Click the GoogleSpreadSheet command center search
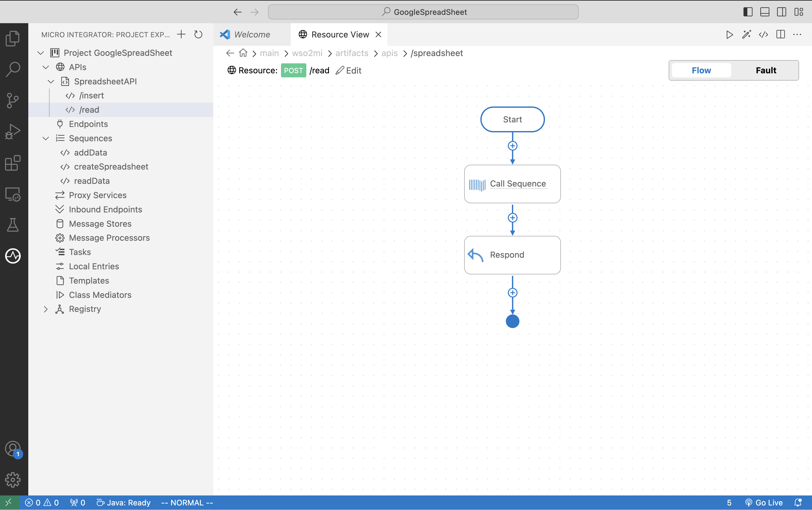This screenshot has width=812, height=510. [x=423, y=12]
